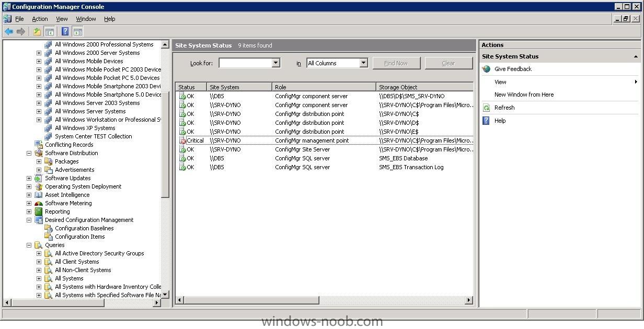Click the Reporting node icon
The image size is (644, 329).
click(x=39, y=211)
